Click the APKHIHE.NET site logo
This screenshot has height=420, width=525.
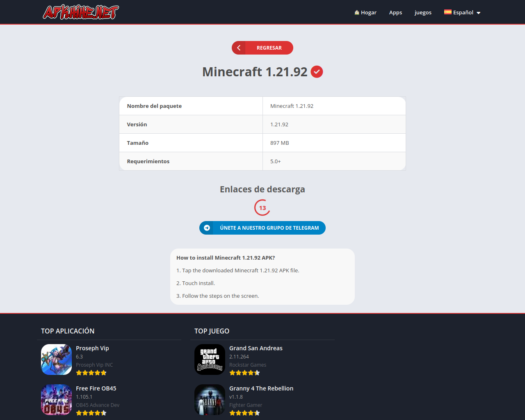coord(81,12)
